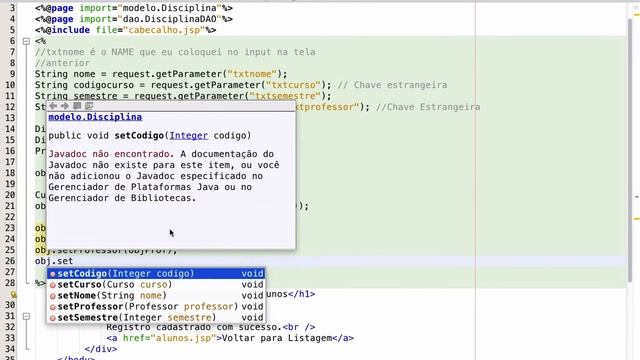
Task: Collapse the code fold at line 31
Action: coord(26,316)
